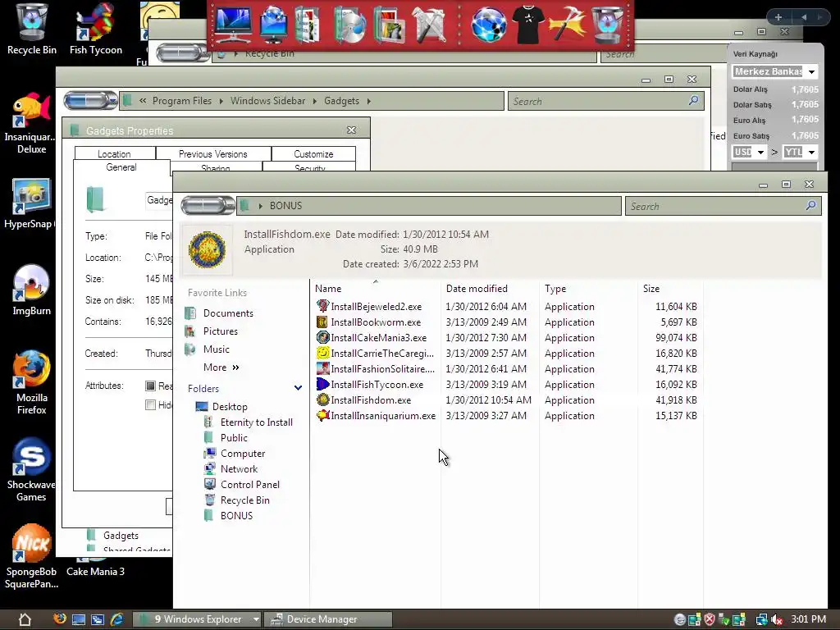Open the documents folder icon in dock
The image size is (840, 630).
pos(307,25)
